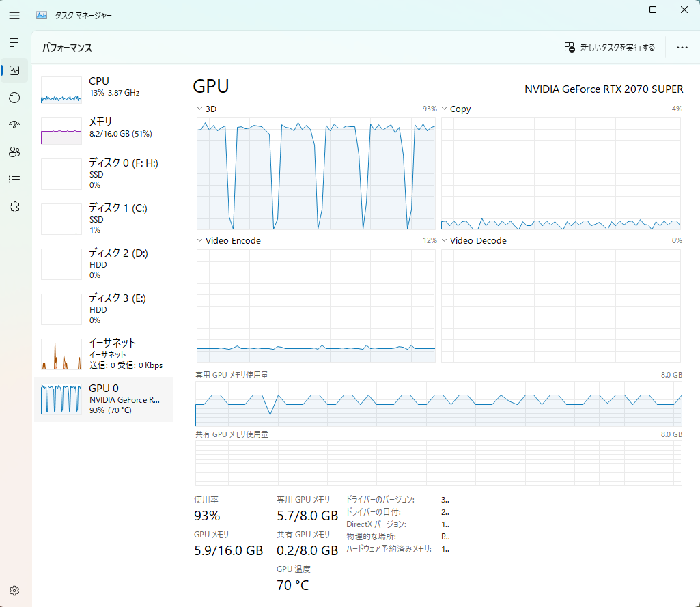Image resolution: width=700 pixels, height=607 pixels.
Task: Select the Performance page icon in sidebar
Action: 14,70
